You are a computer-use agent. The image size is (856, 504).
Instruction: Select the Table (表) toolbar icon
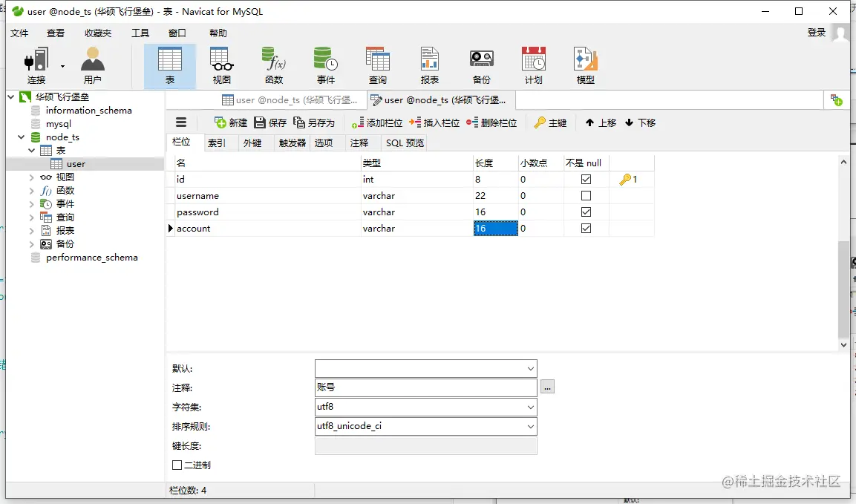point(170,65)
